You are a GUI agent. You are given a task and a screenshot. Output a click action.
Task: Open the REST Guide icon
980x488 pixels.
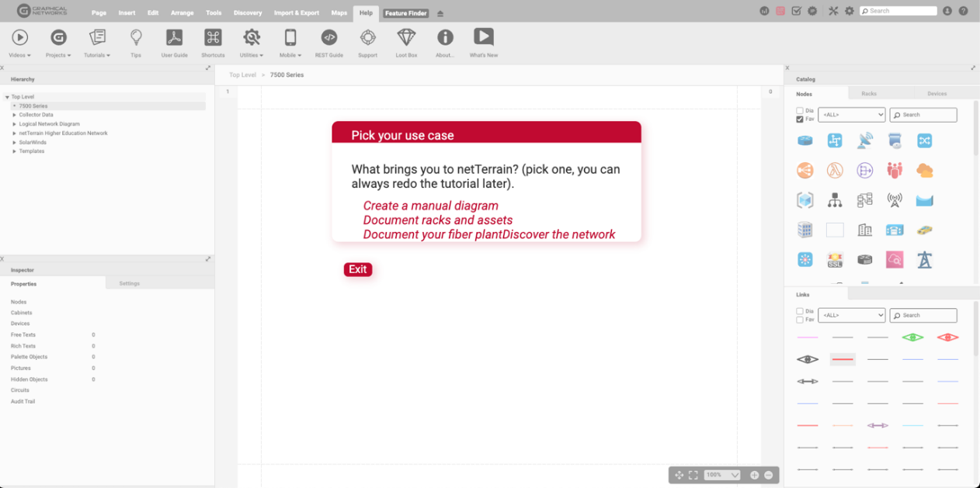click(328, 37)
